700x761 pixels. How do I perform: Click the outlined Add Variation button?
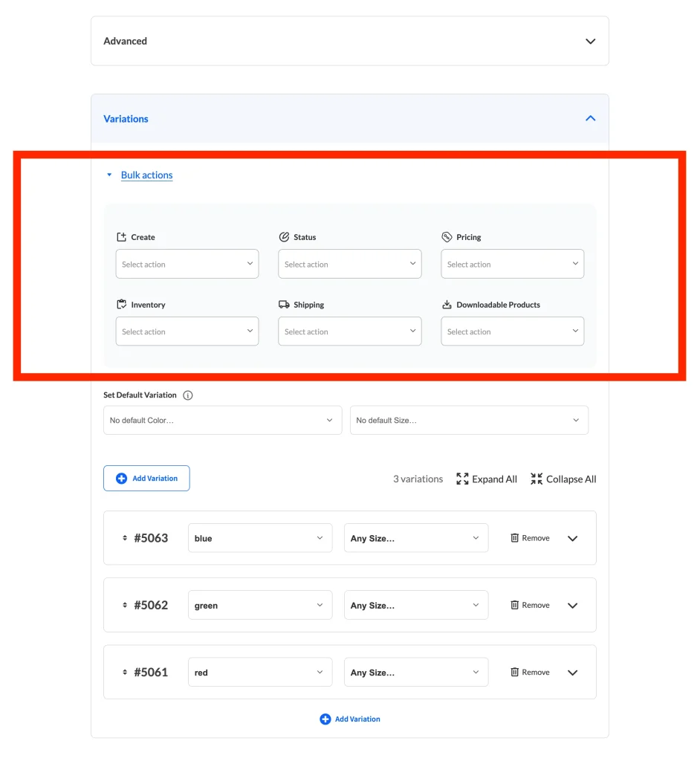146,479
